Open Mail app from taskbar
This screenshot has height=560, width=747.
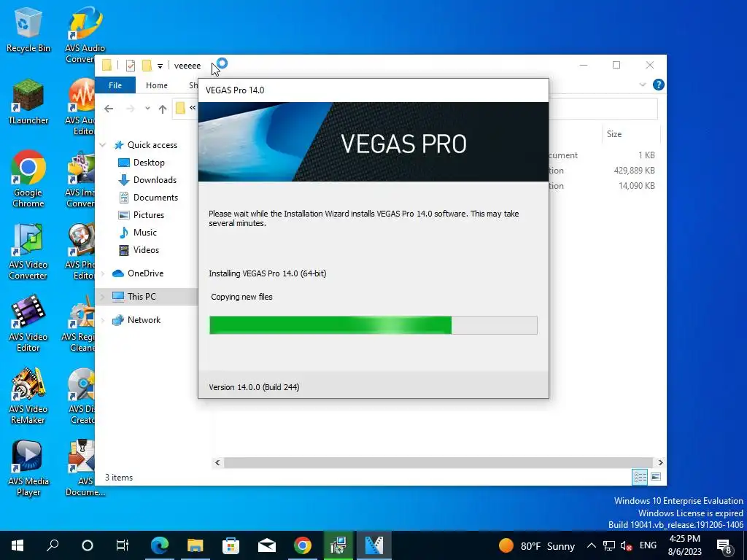267,545
